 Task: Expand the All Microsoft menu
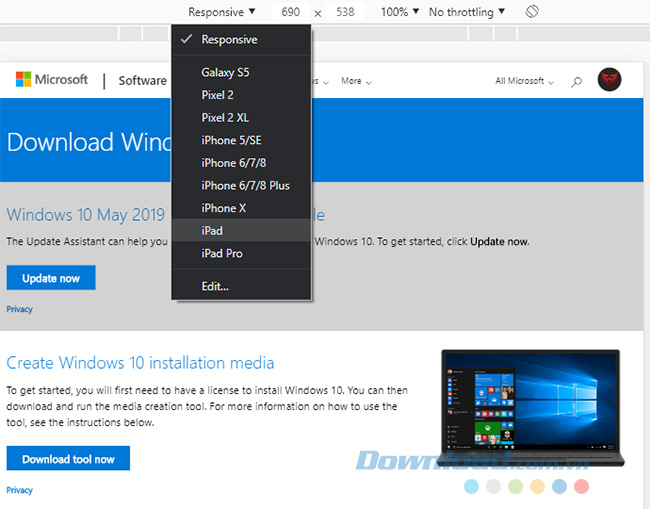pyautogui.click(x=524, y=81)
